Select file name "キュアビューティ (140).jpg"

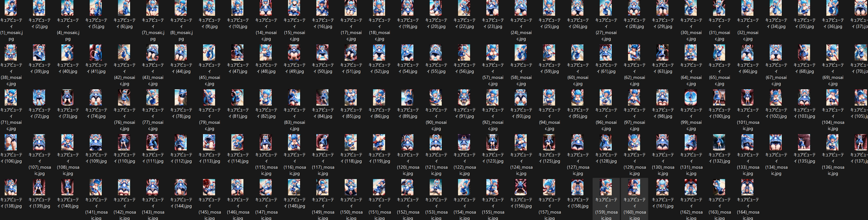[x=68, y=203]
